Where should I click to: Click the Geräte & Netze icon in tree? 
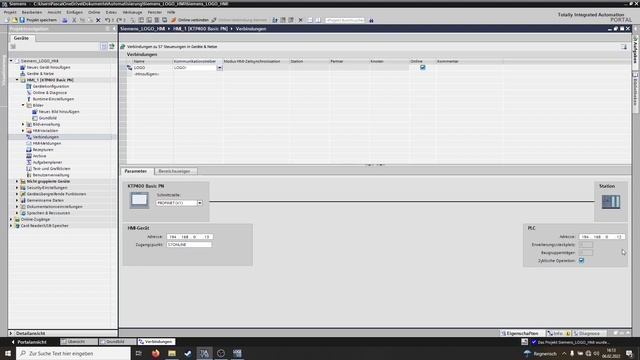click(23, 73)
